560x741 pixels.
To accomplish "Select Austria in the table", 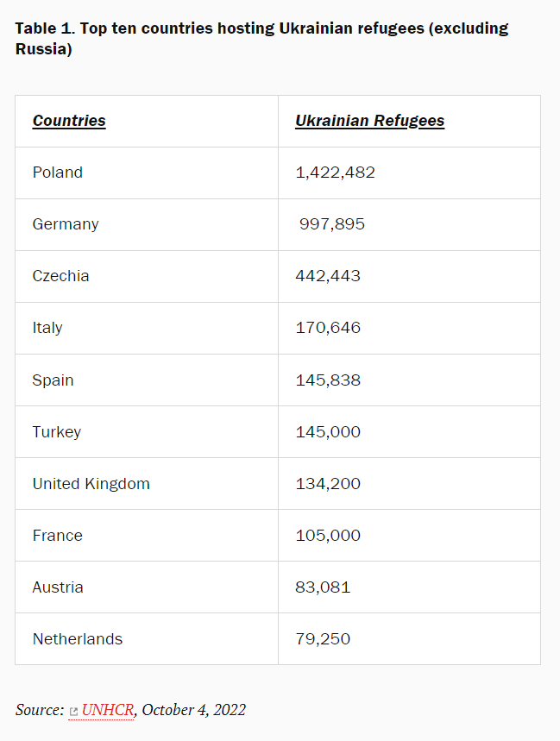I will [58, 587].
